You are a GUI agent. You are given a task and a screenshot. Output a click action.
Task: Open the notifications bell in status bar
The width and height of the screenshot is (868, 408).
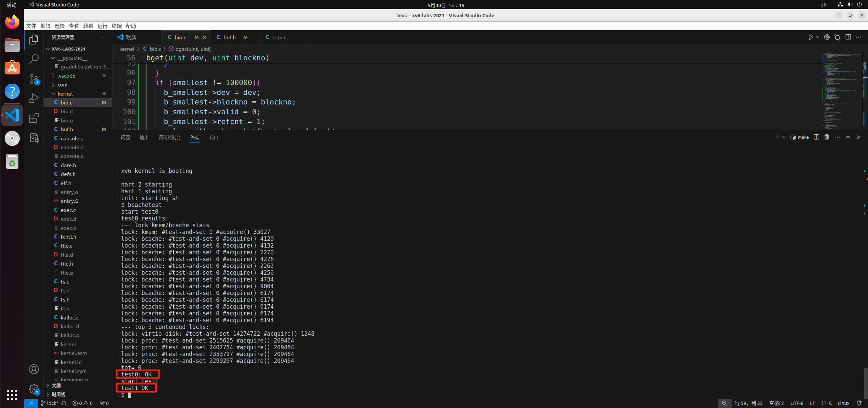click(x=859, y=403)
